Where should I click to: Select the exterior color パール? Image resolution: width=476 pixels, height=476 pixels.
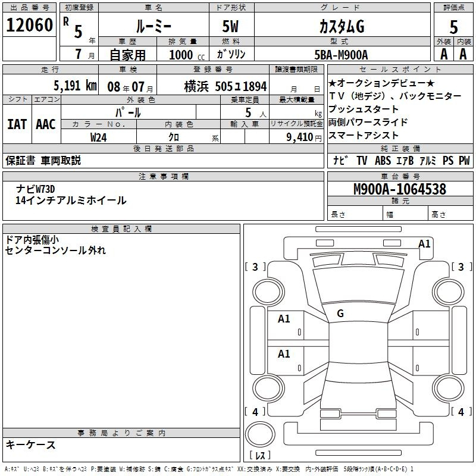pyautogui.click(x=128, y=112)
